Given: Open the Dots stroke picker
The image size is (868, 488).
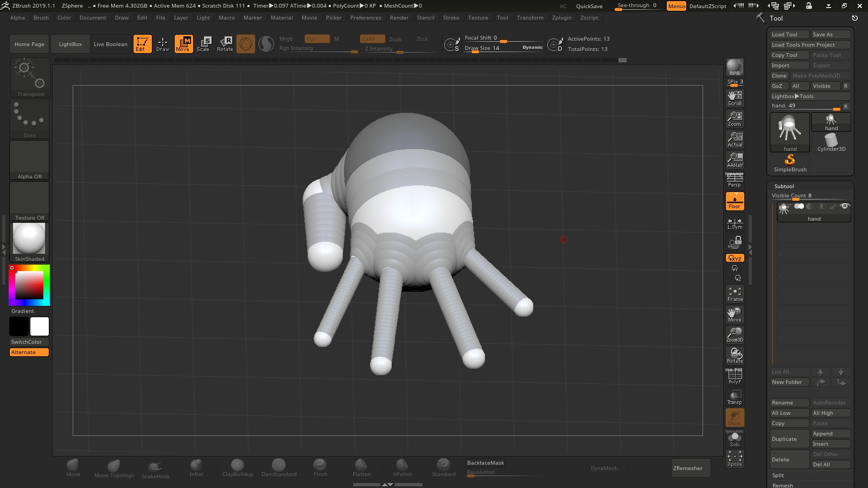Looking at the screenshot, I should (x=30, y=119).
